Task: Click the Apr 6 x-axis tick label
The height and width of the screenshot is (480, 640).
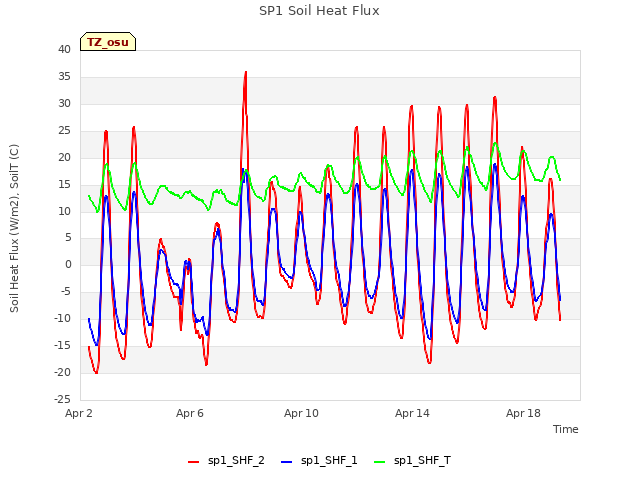Action: point(190,413)
